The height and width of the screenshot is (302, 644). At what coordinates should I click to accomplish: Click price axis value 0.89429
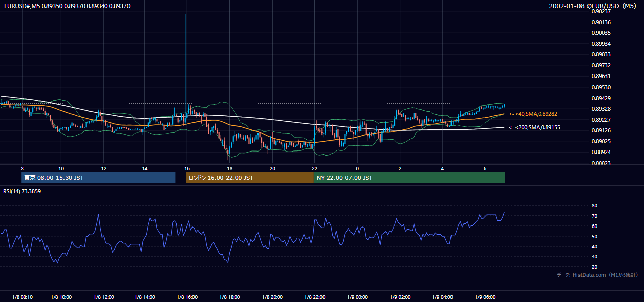point(602,98)
